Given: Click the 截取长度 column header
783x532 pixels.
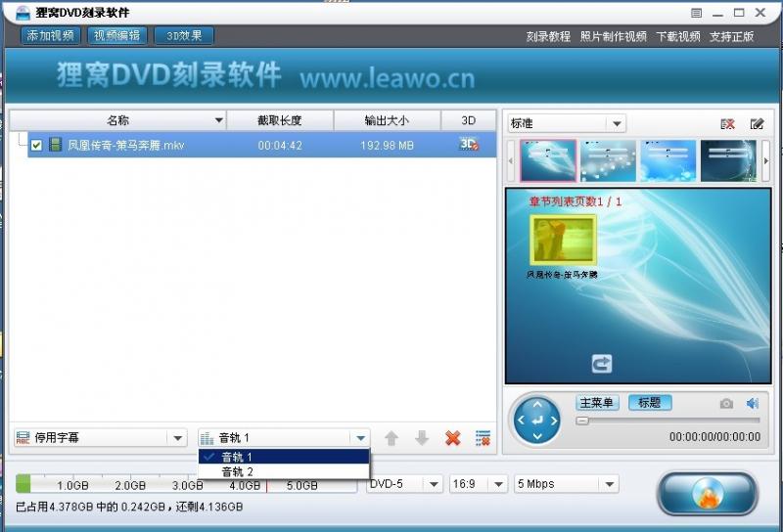Looking at the screenshot, I should (280, 120).
